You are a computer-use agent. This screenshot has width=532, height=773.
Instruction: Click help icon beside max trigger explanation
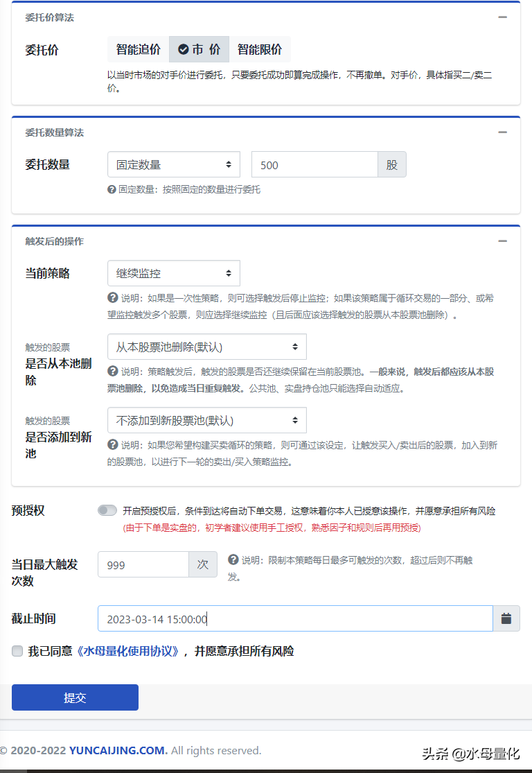pyautogui.click(x=233, y=559)
